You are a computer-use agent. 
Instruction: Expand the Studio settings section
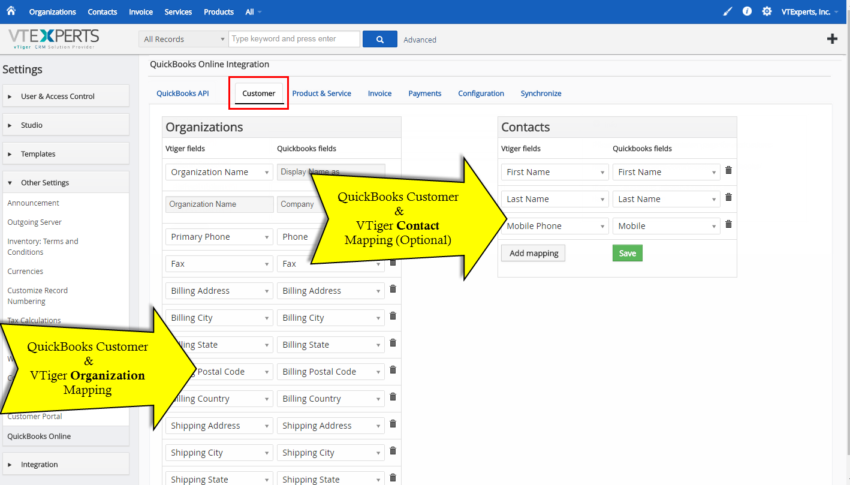click(x=66, y=125)
